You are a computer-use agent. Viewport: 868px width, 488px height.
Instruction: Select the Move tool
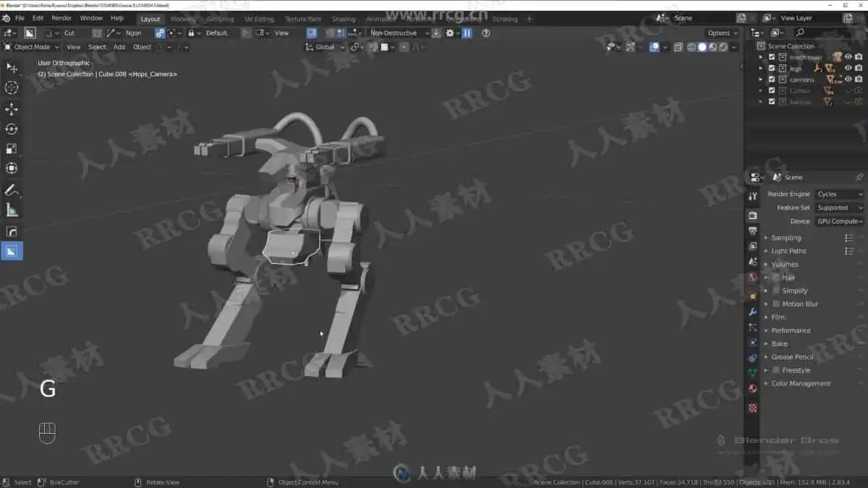12,109
